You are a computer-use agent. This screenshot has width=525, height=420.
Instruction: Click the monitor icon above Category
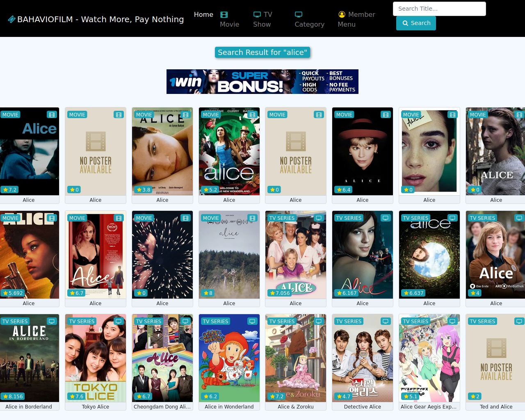pos(299,14)
